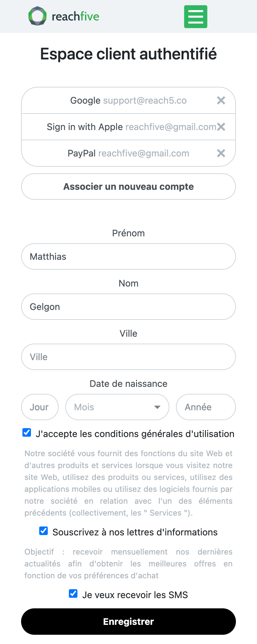This screenshot has height=644, width=257.
Task: Click the Année birth year field
Action: (206, 407)
